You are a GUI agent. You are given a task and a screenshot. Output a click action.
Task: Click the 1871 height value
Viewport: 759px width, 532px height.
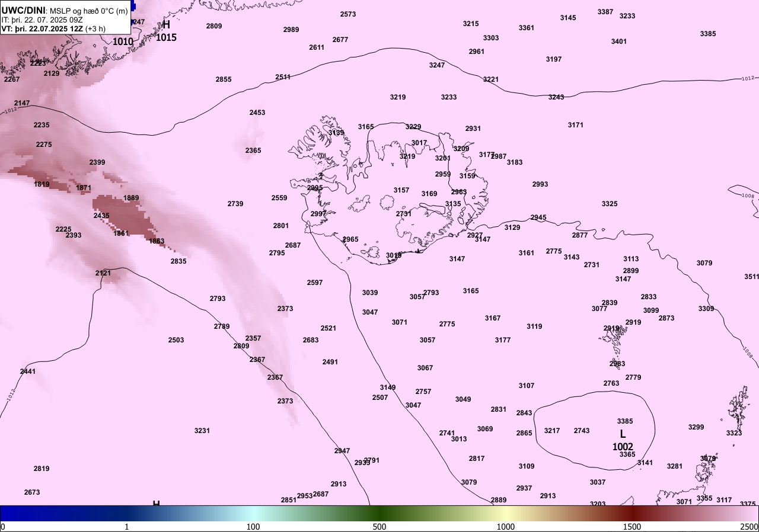click(x=84, y=188)
